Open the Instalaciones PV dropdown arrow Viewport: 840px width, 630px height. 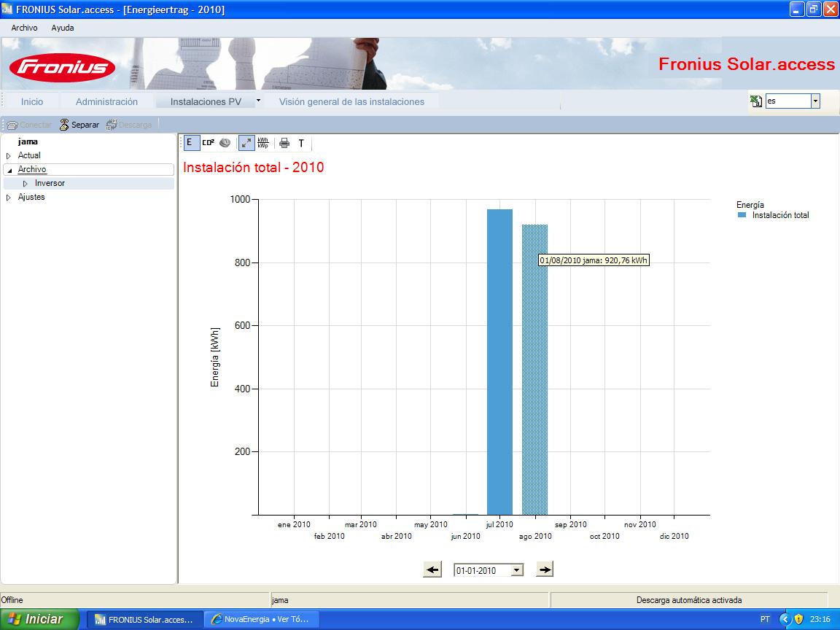tap(258, 100)
